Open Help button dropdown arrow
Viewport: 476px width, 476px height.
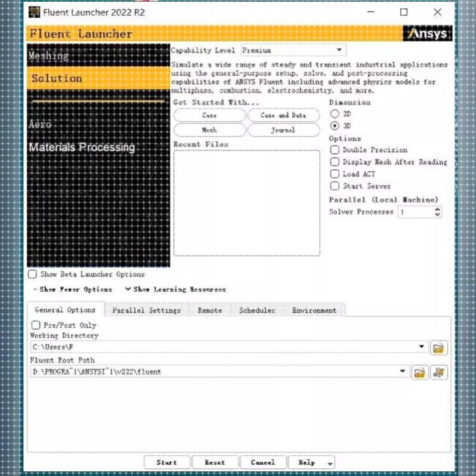330,463
